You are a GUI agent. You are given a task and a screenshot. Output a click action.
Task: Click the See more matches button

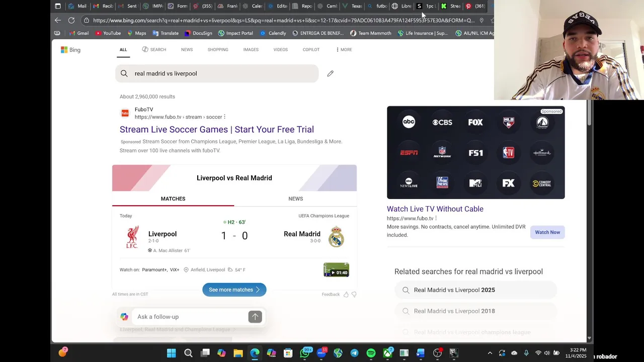[x=234, y=290]
